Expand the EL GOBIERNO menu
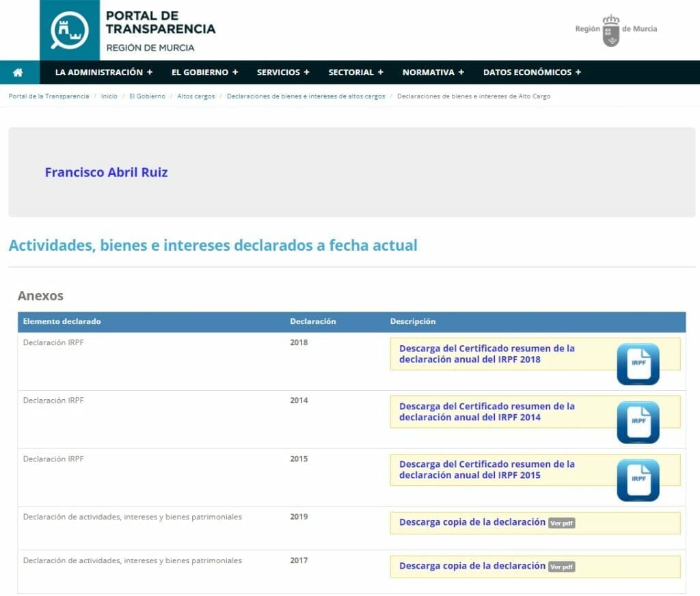Screen dimensions: 700x596 [204, 72]
